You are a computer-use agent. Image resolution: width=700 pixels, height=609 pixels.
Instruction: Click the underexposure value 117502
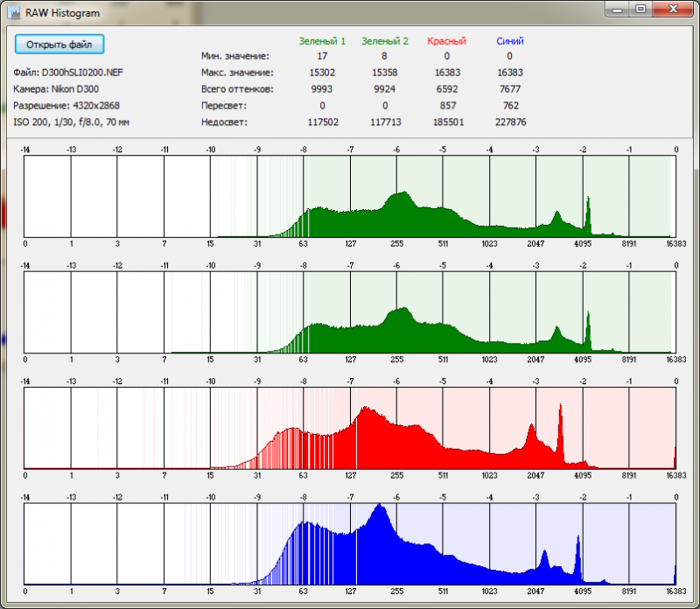(323, 122)
